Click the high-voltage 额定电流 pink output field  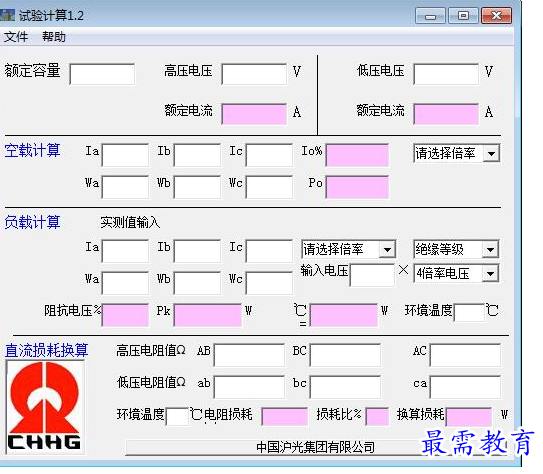click(254, 114)
